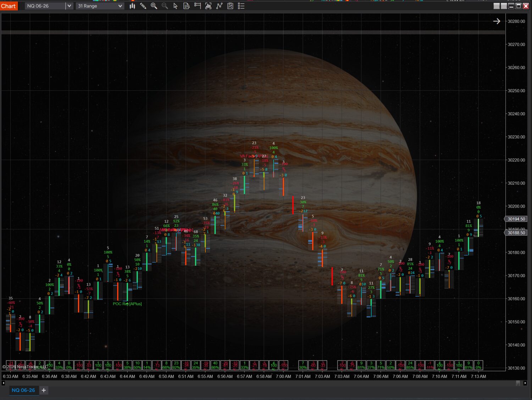Click the 6:57 AM time axis label
The height and width of the screenshot is (400, 532).
pos(244,377)
